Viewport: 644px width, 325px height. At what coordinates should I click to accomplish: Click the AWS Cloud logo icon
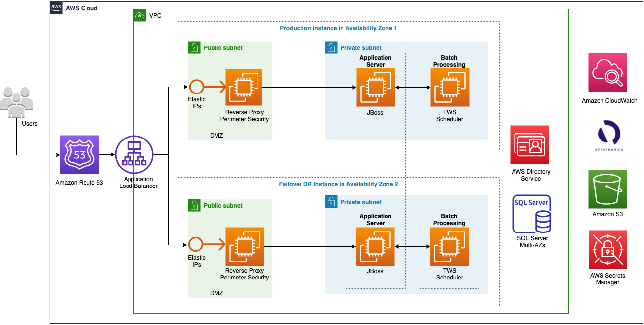tap(56, 8)
